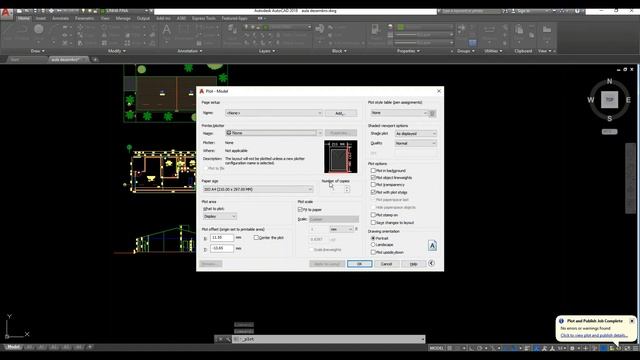Viewport: 640px width, 360px height.
Task: Click the command line customize icon
Action: click(228, 339)
